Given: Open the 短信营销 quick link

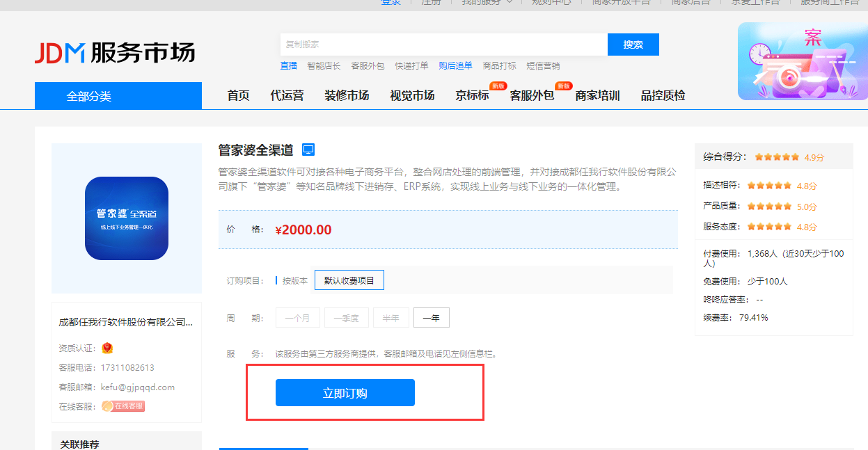Looking at the screenshot, I should pyautogui.click(x=543, y=66).
